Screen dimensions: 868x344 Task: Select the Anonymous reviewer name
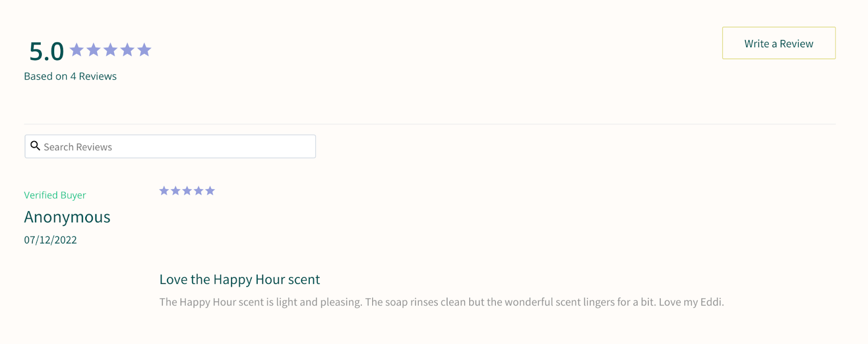[67, 217]
